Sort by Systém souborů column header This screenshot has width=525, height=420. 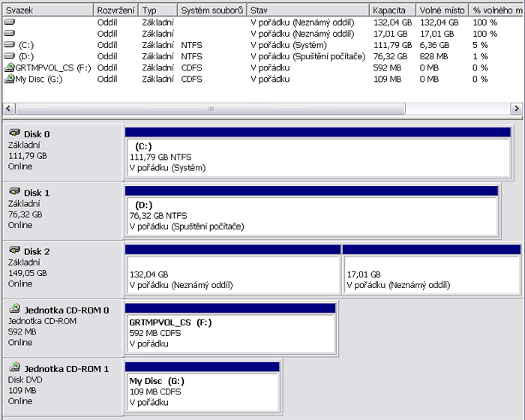click(x=211, y=10)
